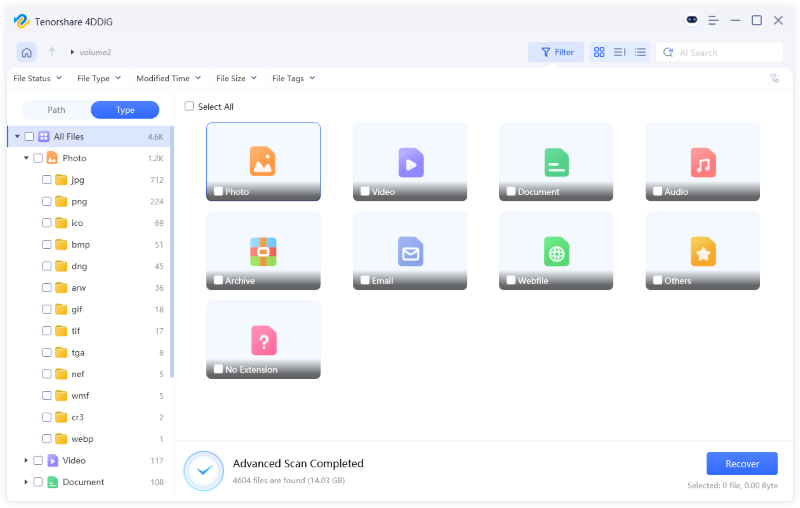800x508 pixels.
Task: Select the nef folder row
Action: tap(90, 374)
